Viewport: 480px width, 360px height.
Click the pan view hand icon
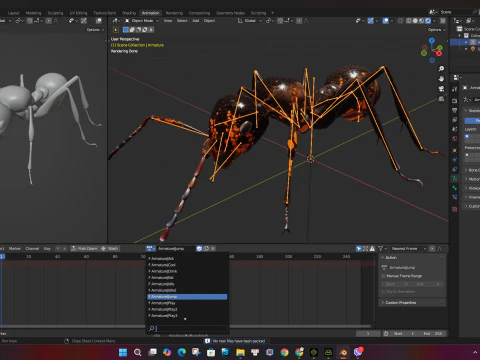click(441, 79)
